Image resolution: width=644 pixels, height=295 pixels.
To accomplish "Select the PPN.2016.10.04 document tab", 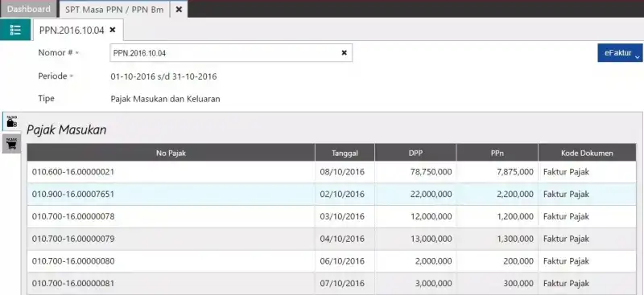I will click(72, 30).
